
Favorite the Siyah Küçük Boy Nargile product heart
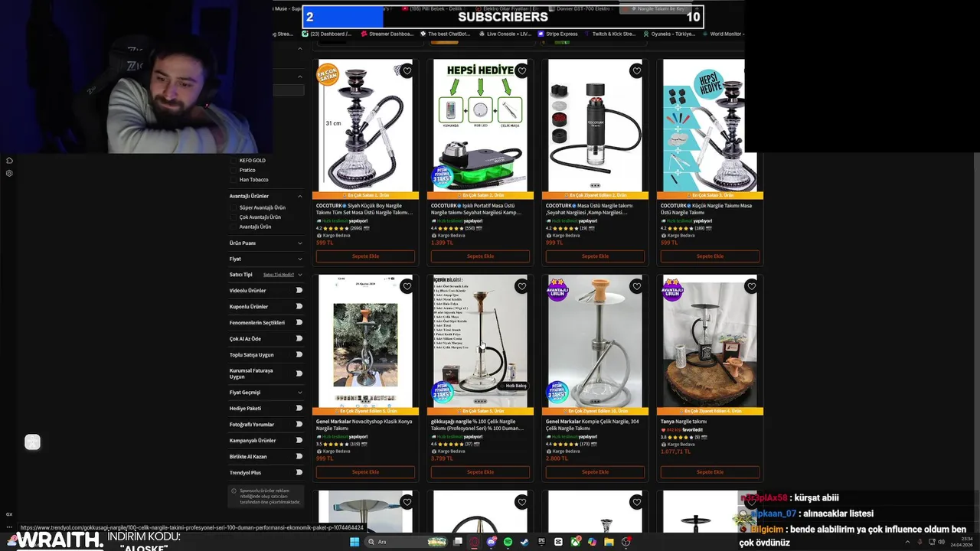[407, 71]
